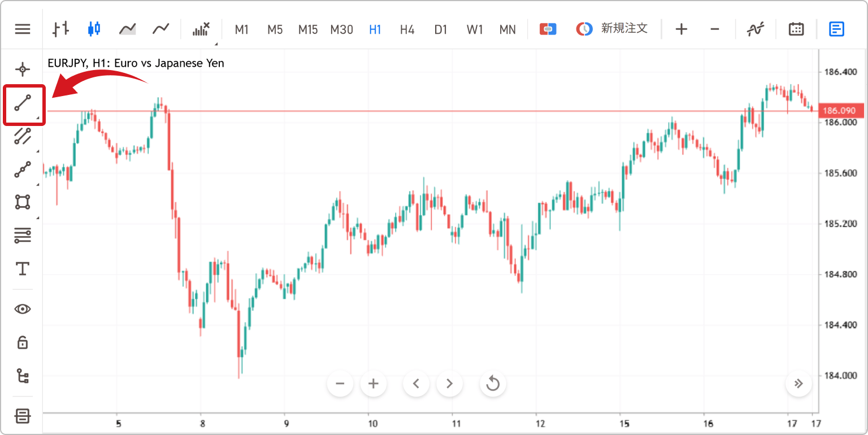Click the 186.090 price label
Viewport: 868px width, 435px height.
click(839, 111)
